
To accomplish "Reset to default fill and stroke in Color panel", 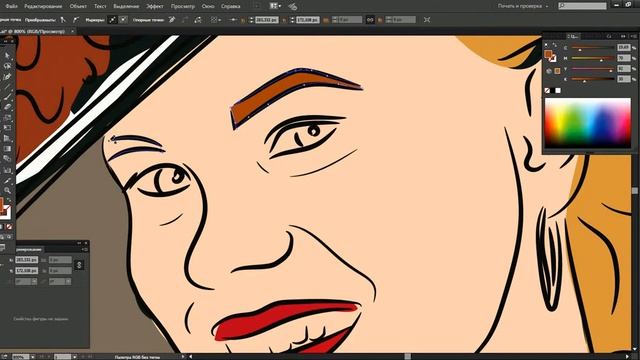I will pos(547,45).
